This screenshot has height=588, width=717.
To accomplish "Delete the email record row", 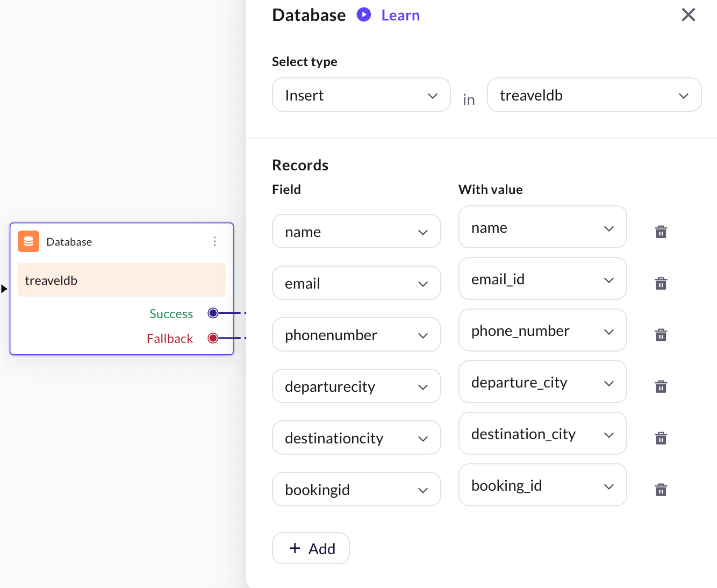I will click(661, 283).
